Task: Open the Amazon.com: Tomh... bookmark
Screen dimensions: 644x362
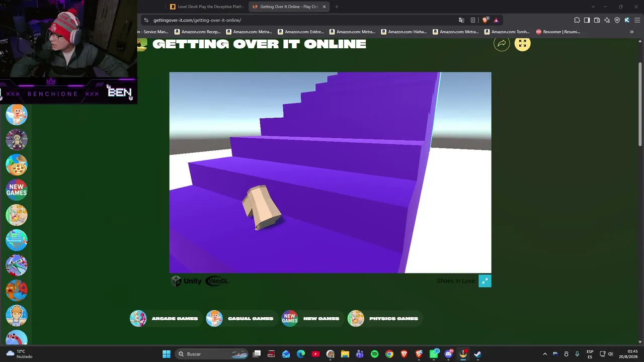Action: [x=507, y=32]
